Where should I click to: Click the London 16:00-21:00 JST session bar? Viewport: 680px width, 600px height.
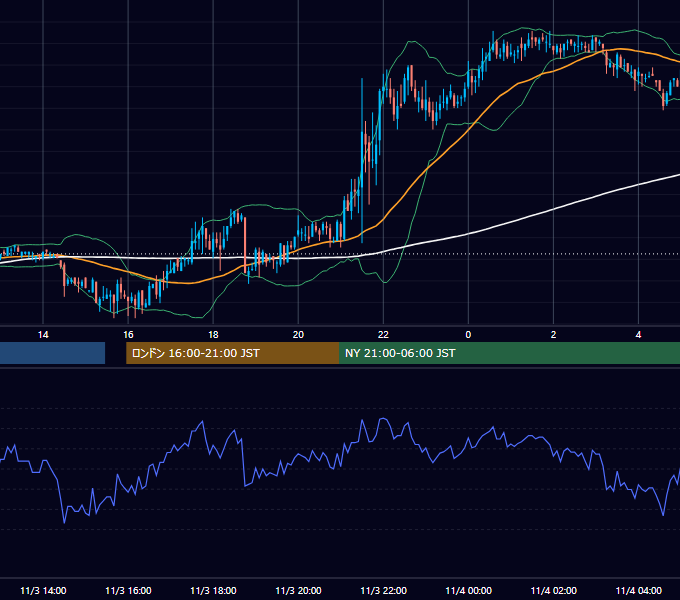[232, 353]
